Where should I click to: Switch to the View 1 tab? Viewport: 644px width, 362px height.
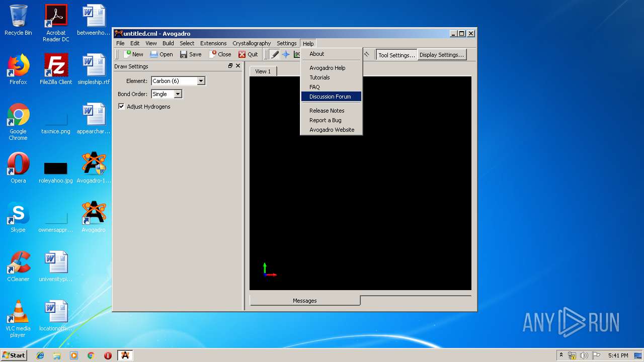tap(263, 71)
